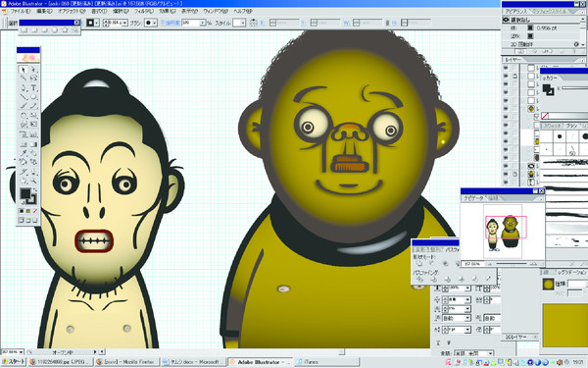Switch to iTunes taskbar button
Viewport: 588px width, 368px height.
tap(327, 362)
